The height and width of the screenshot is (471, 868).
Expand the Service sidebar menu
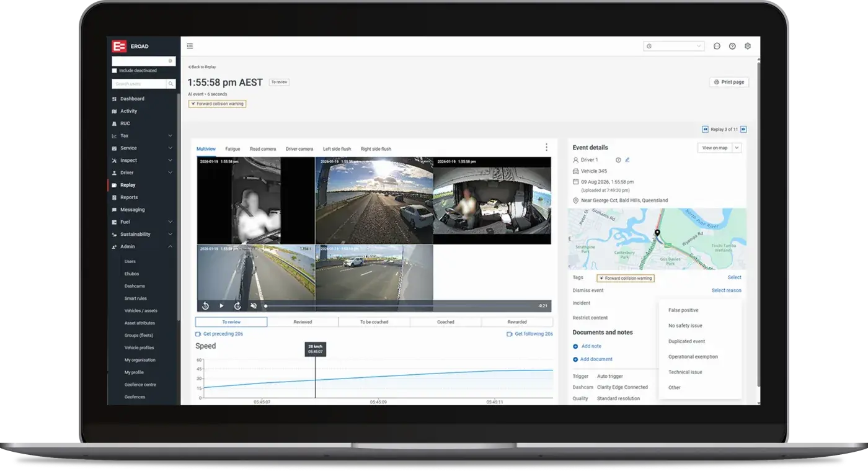click(170, 148)
